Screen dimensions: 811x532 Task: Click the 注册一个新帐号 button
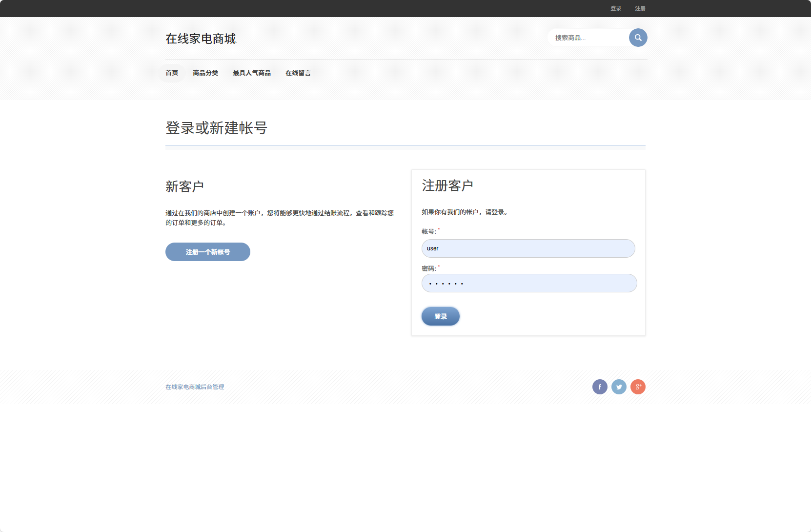pyautogui.click(x=207, y=252)
